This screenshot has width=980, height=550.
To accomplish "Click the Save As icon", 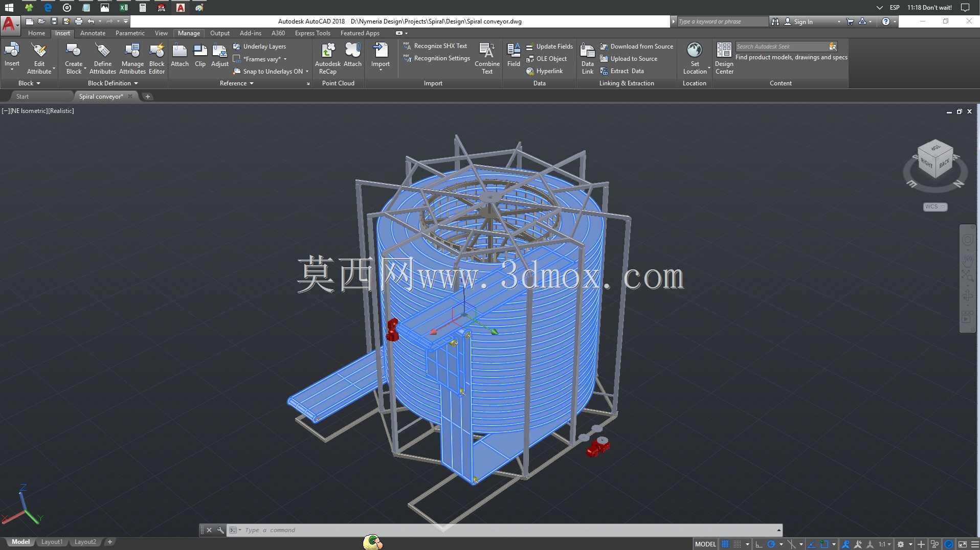I will [66, 21].
